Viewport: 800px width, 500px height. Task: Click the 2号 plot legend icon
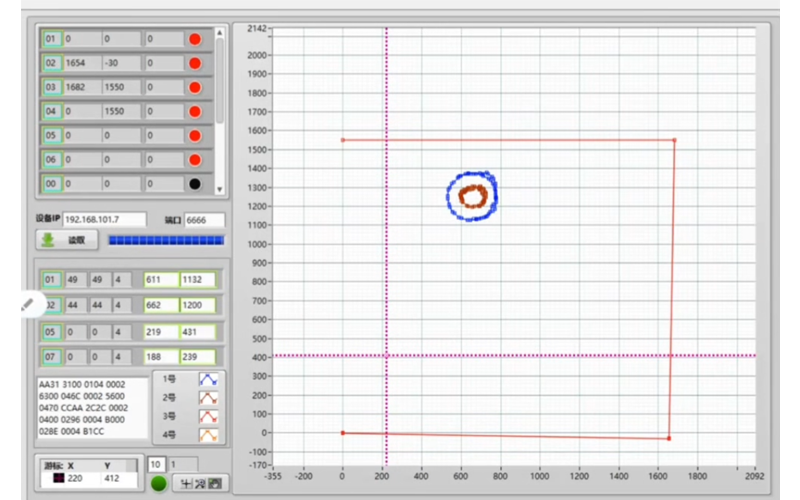[208, 398]
